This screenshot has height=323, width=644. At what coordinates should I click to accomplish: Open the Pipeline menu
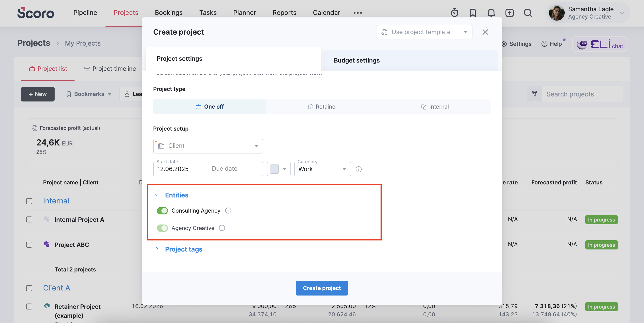point(85,12)
